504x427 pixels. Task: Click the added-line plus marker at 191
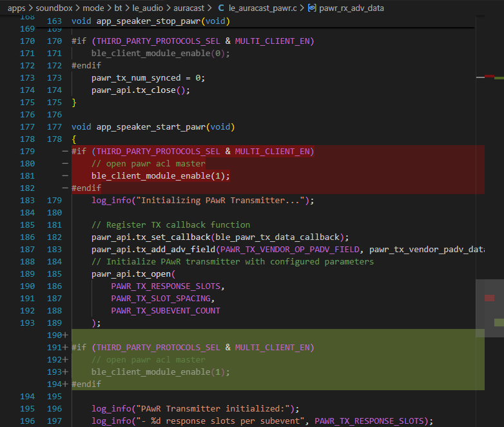point(66,348)
